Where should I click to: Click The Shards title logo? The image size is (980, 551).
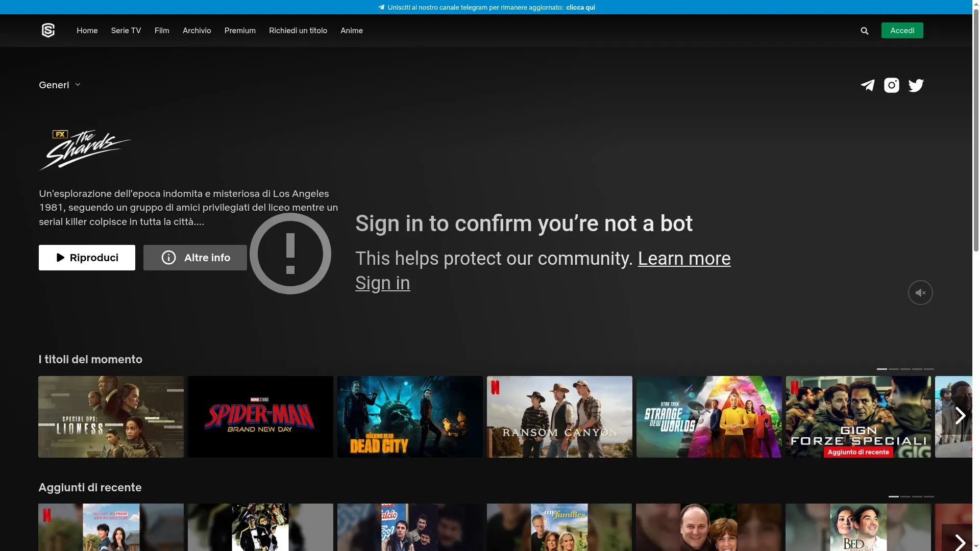click(x=85, y=150)
